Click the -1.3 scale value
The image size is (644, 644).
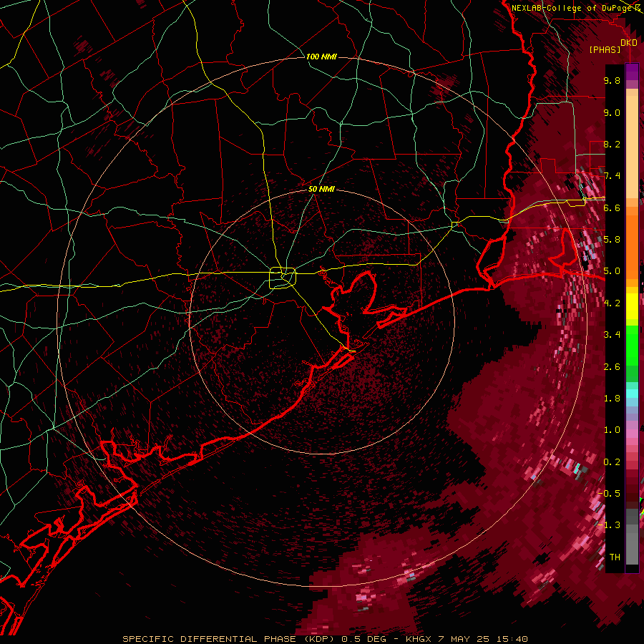coord(610,525)
